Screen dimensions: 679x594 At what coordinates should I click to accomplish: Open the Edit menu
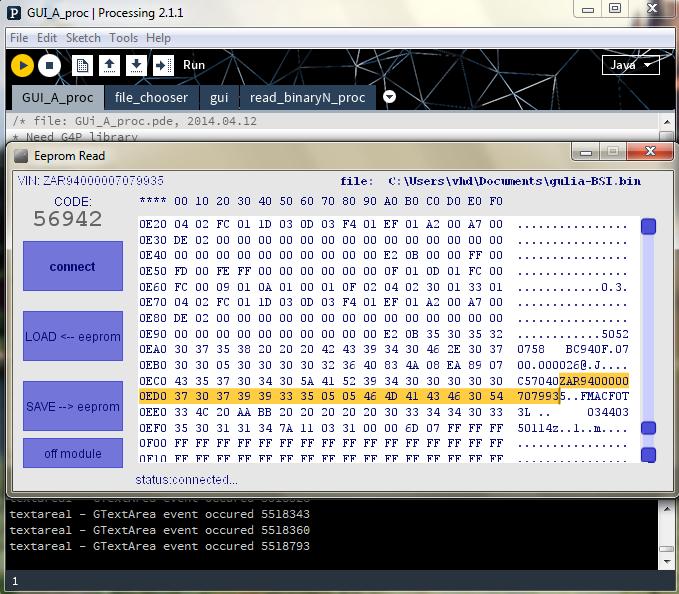click(47, 38)
